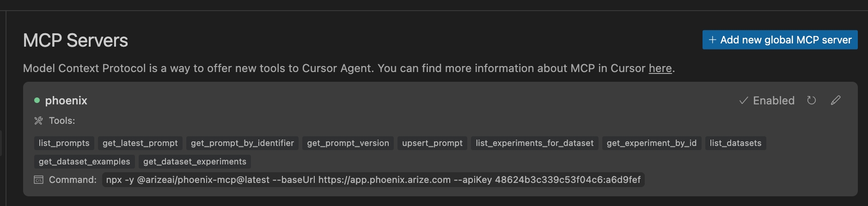Screen dimensions: 868x206
Task: Click the get_prompt_by_identifier tool
Action: point(242,143)
